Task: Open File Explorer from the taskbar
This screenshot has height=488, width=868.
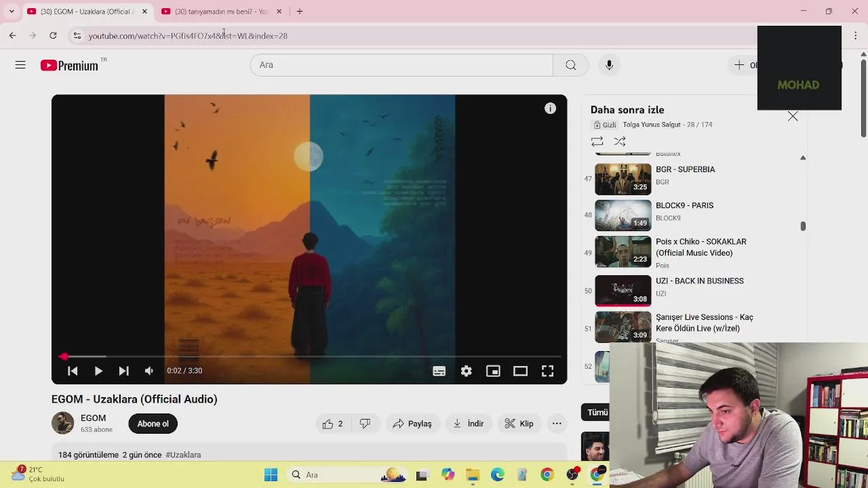Action: [473, 475]
